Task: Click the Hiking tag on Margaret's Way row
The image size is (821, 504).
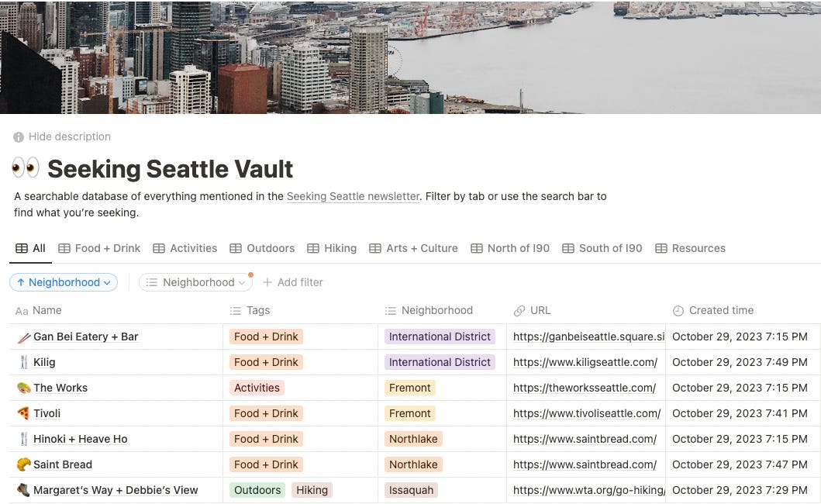Action: pos(312,490)
